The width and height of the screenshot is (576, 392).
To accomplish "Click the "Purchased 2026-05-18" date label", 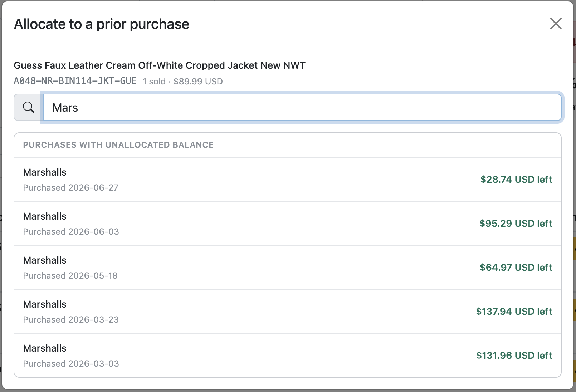I will (x=70, y=276).
